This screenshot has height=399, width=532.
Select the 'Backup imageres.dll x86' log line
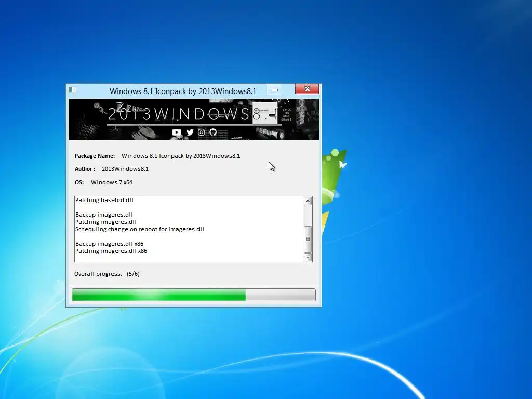(109, 244)
